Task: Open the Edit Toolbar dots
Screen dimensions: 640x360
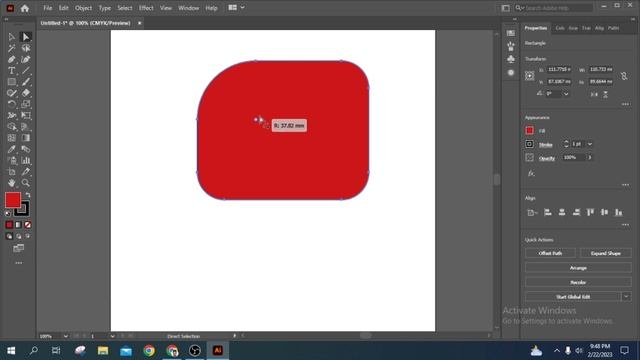Action: click(x=19, y=263)
